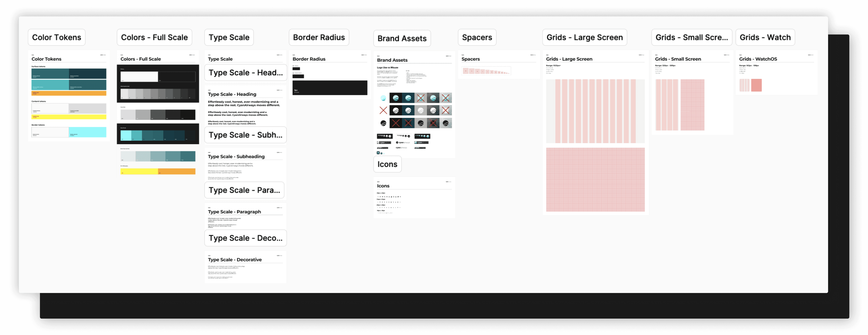Click the lone red X on white in the logo grid
This screenshot has width=868, height=335.
[383, 110]
